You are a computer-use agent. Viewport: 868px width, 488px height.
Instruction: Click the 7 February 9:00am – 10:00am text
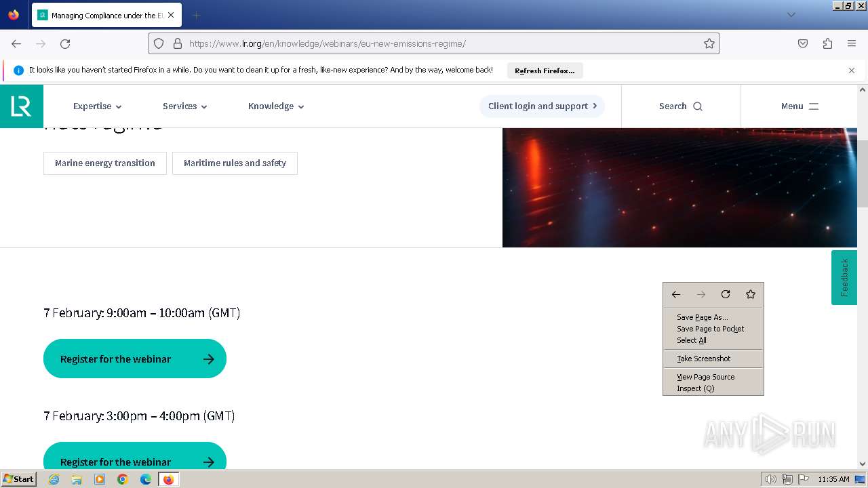point(142,312)
